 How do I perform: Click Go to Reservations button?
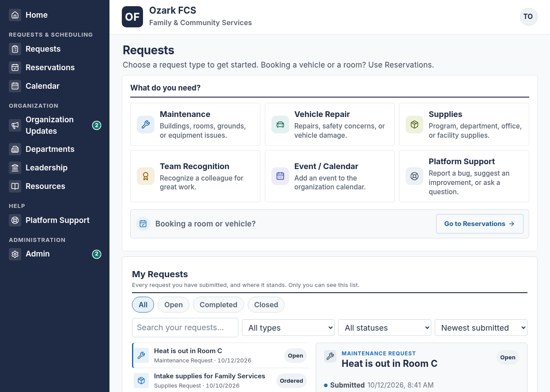tap(480, 224)
